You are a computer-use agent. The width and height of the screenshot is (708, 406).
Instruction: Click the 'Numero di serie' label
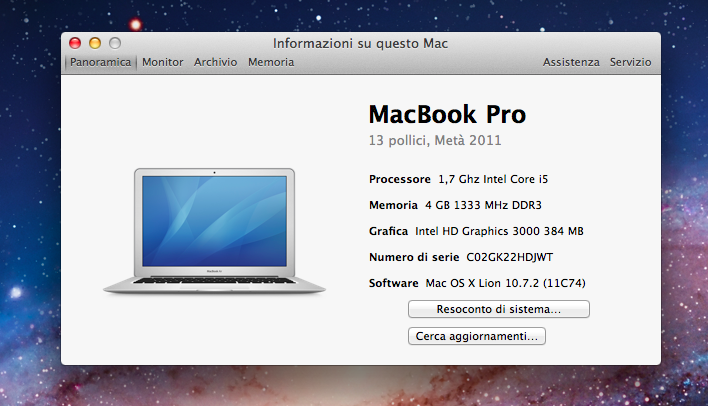pyautogui.click(x=414, y=257)
